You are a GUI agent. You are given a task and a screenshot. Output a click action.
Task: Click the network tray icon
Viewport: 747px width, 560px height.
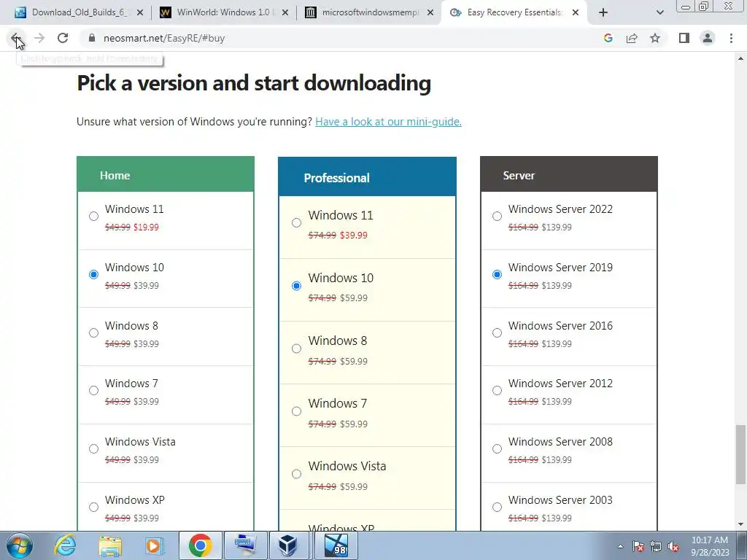656,547
